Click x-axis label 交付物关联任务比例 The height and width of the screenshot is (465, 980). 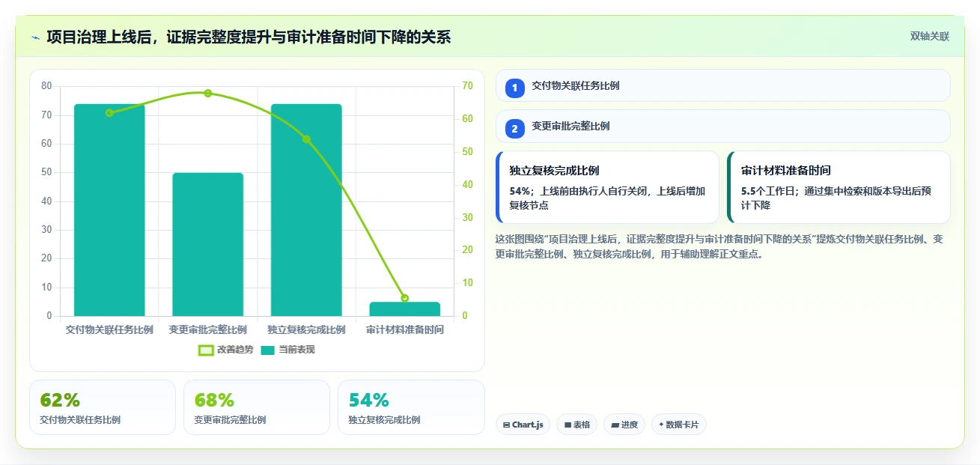[x=109, y=329]
